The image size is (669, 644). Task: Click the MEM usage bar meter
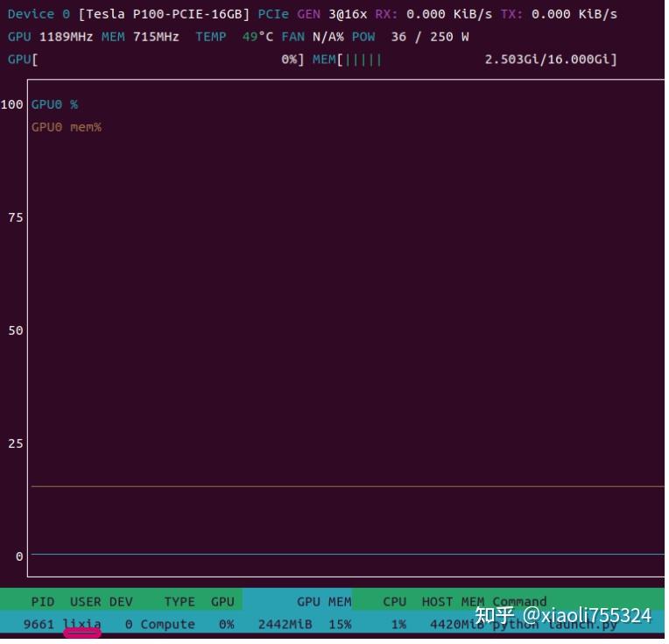(x=465, y=60)
